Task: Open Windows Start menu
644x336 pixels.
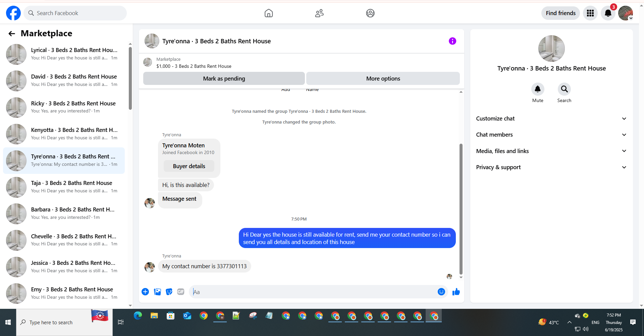Action: click(x=8, y=322)
